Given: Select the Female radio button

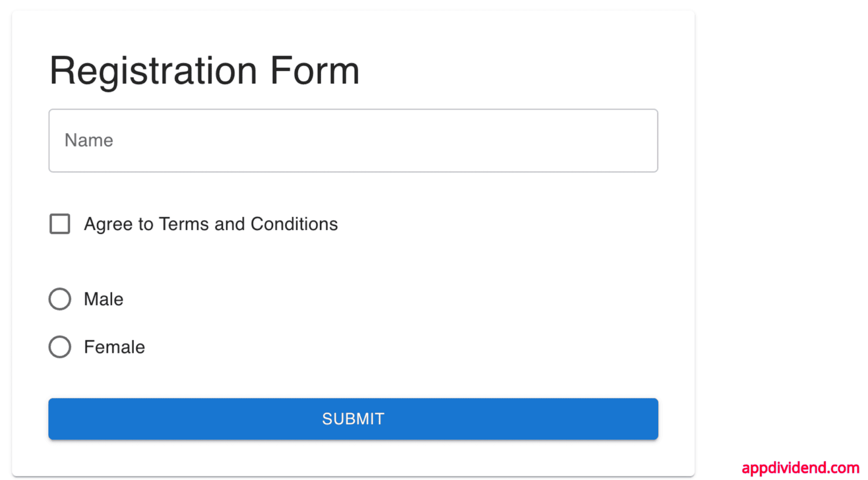Looking at the screenshot, I should point(60,346).
